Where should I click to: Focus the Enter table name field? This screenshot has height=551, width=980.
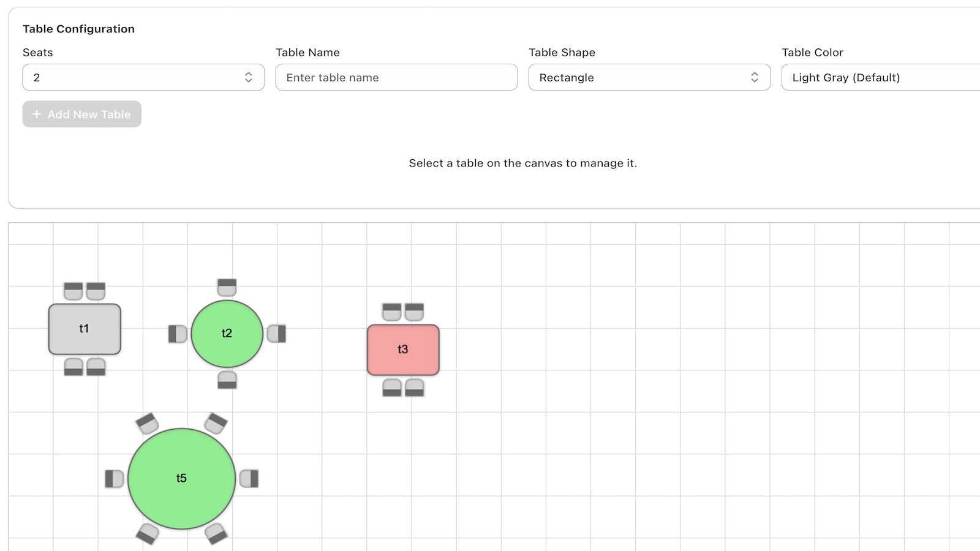pos(396,77)
